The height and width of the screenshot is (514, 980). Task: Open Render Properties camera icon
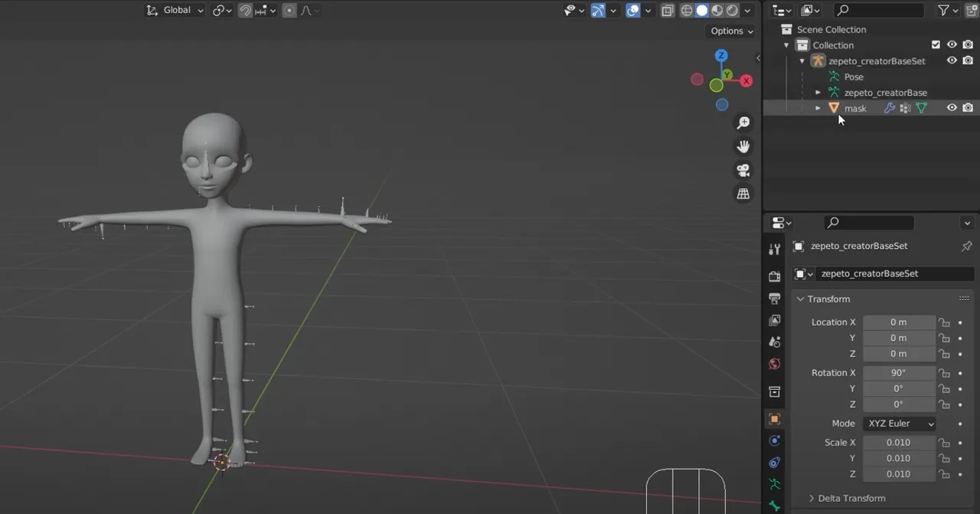click(x=774, y=275)
